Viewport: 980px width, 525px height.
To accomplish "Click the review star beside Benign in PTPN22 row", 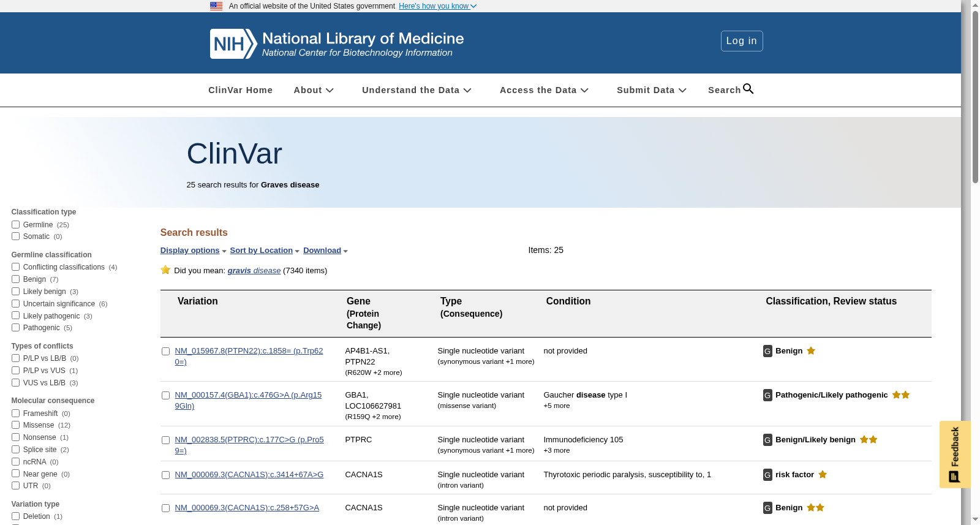I will (811, 350).
